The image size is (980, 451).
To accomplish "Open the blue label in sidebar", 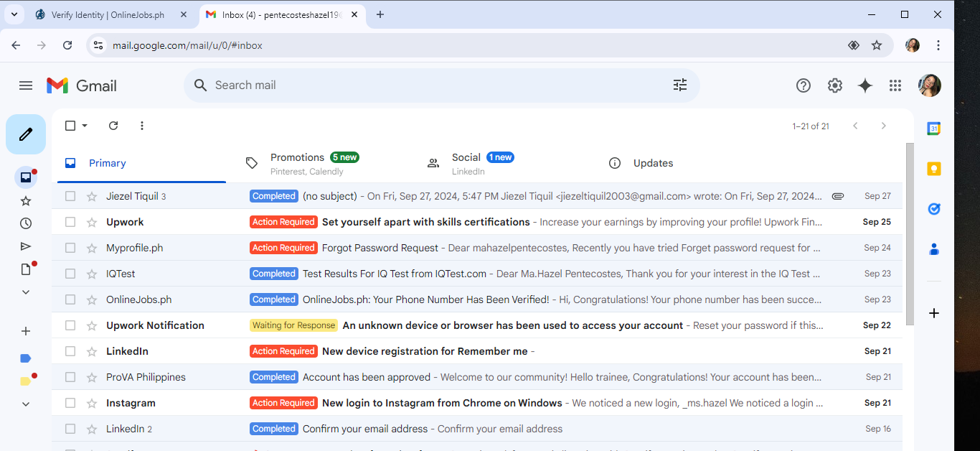I will coord(26,358).
